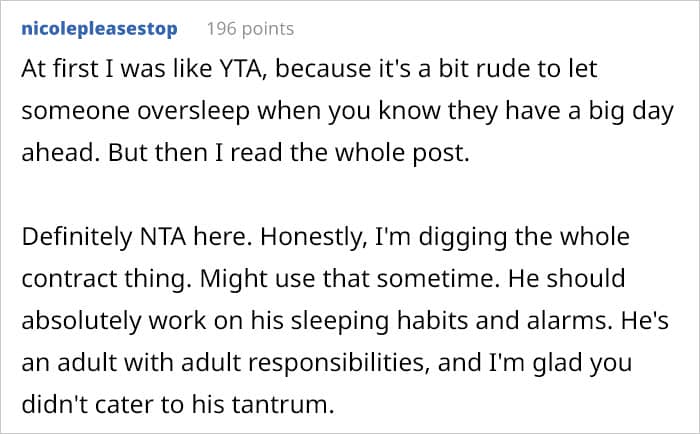Screen dimensions: 700x434
Task: Open the nicolepleasestop user profile
Action: point(98,28)
